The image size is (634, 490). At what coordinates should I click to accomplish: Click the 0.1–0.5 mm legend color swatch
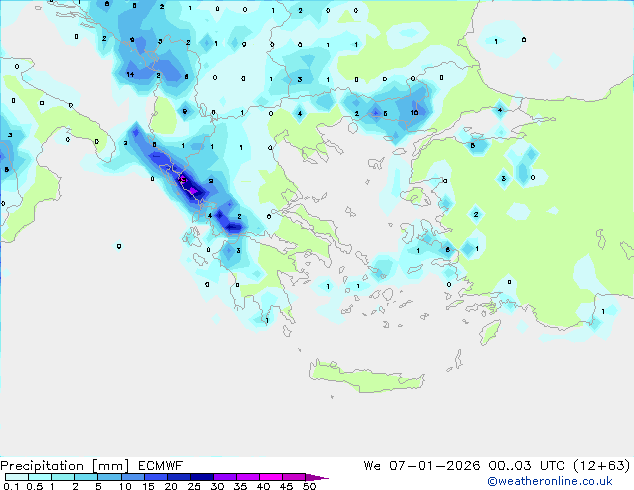click(x=17, y=477)
